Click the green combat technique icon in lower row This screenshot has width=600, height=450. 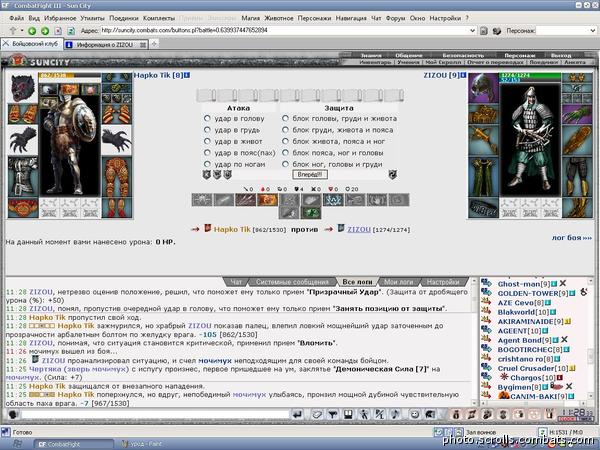click(x=311, y=213)
